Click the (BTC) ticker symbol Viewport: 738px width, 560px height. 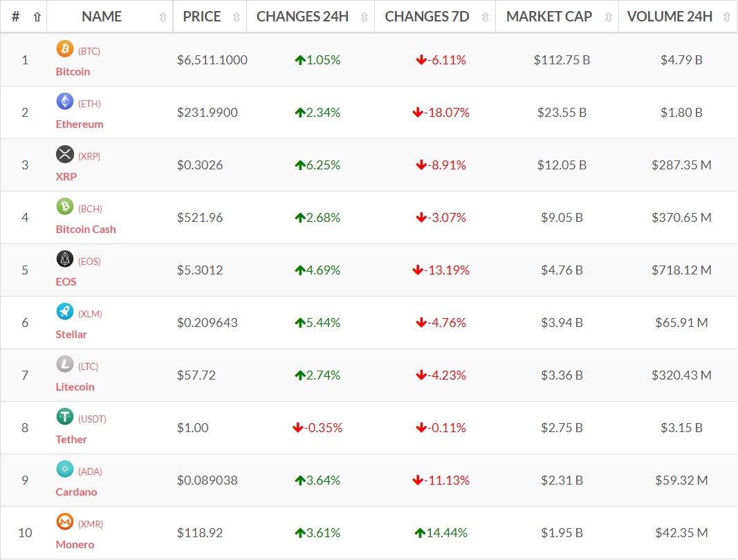pos(89,51)
